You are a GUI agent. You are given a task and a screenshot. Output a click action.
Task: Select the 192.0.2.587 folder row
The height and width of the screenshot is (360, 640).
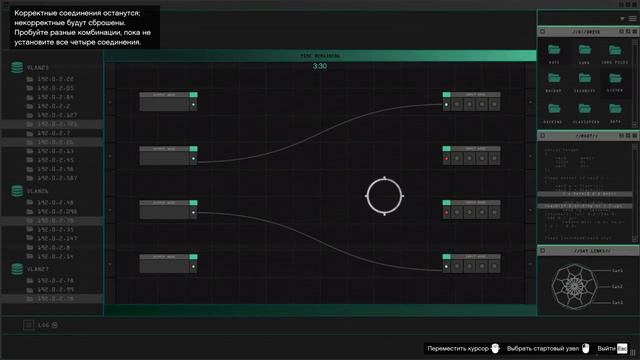52,178
